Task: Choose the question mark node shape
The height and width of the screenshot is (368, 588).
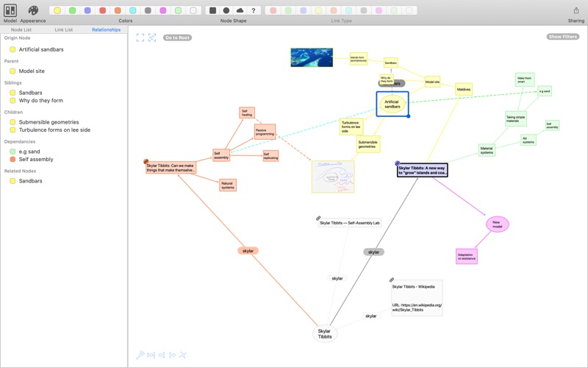Action: tap(254, 11)
